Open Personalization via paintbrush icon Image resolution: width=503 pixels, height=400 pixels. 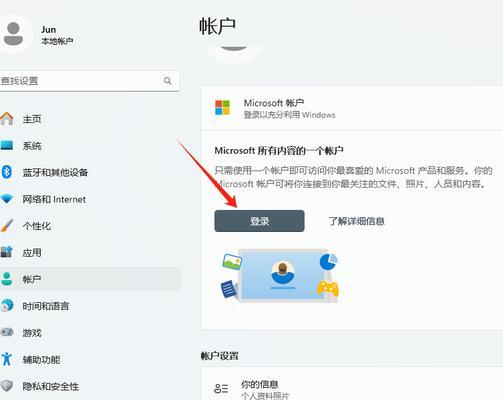click(x=7, y=226)
